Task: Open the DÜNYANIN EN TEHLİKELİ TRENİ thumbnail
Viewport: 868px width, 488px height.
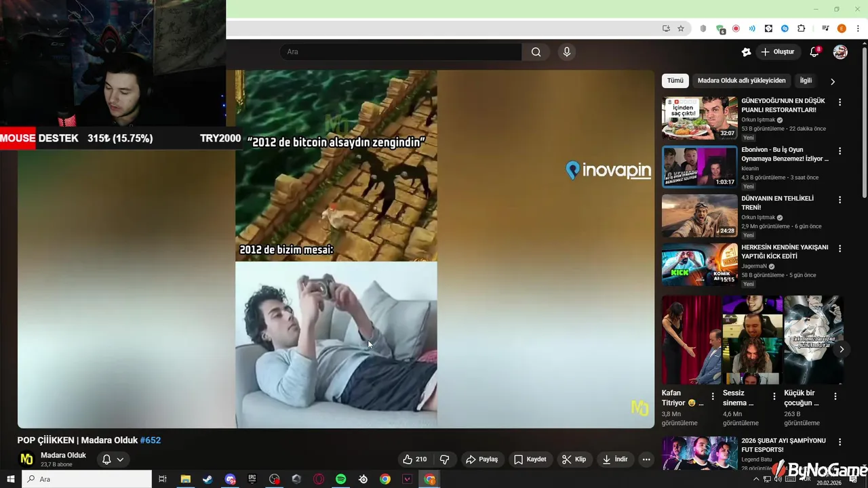Action: 699,216
